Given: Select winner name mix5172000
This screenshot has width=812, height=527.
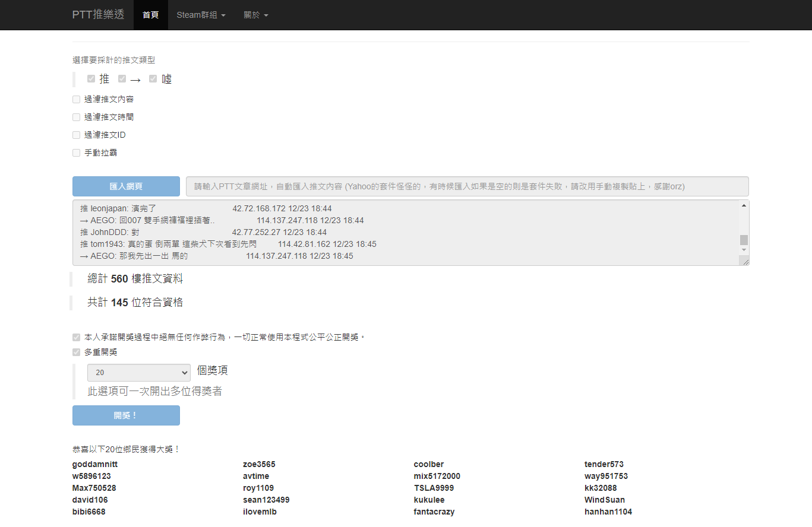Looking at the screenshot, I should tap(437, 476).
